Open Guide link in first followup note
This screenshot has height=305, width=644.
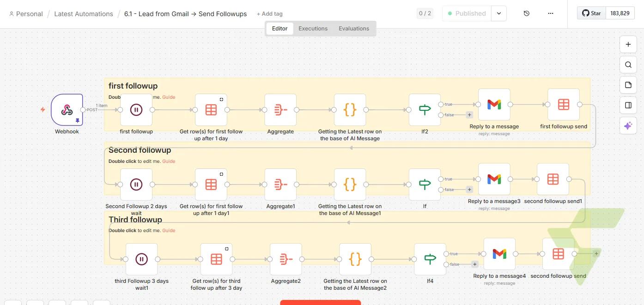pyautogui.click(x=169, y=97)
